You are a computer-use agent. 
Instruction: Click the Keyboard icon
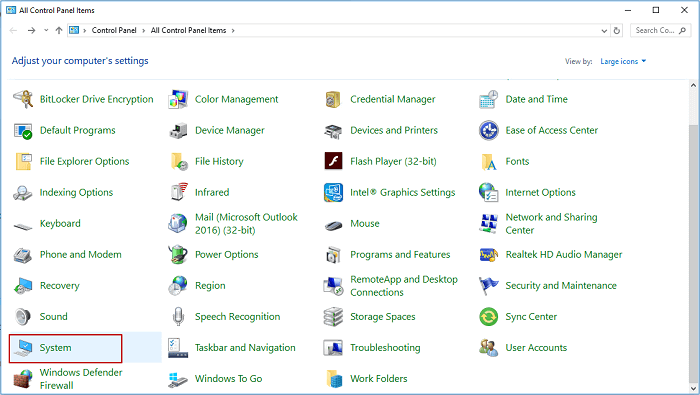[x=22, y=226]
